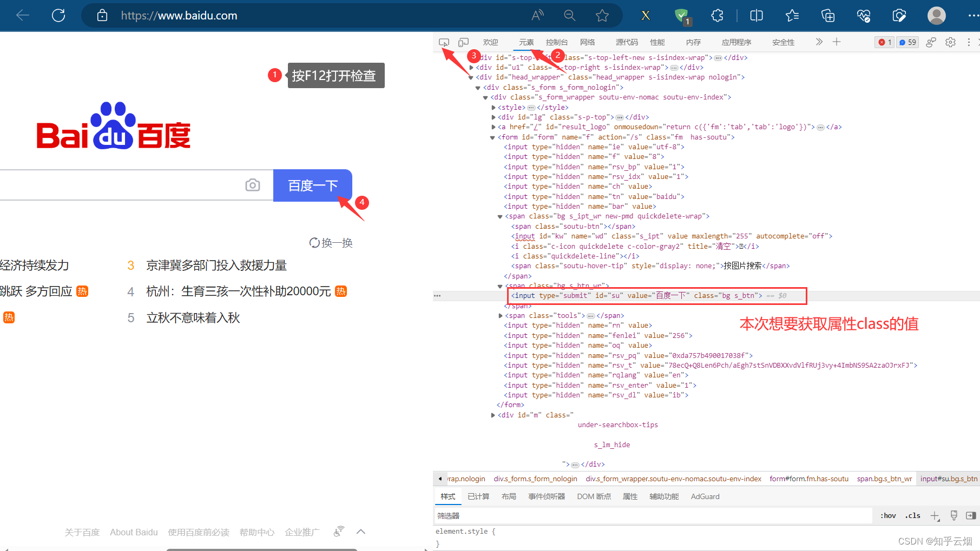
Task: Open the DOM 断点 subtab
Action: click(594, 496)
